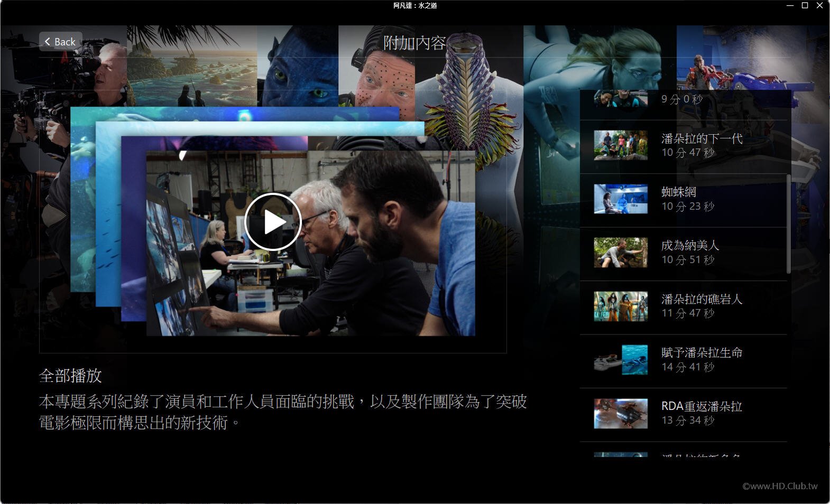Click the 9 分 0 秒 duration entry
830x504 pixels.
[x=682, y=99]
